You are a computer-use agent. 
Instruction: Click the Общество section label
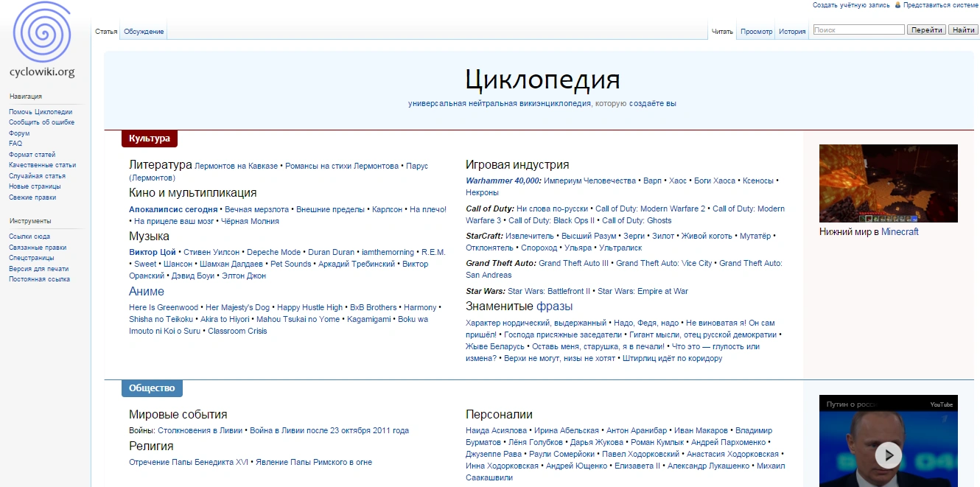[152, 388]
